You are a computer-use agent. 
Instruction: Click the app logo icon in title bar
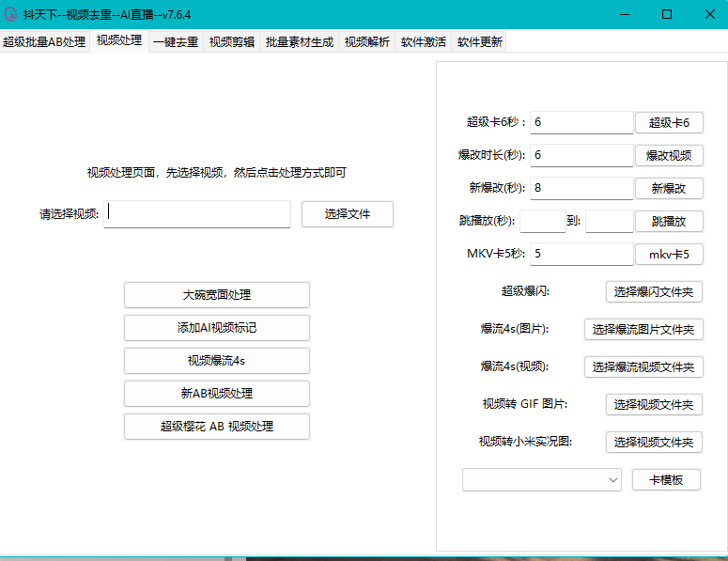13,14
